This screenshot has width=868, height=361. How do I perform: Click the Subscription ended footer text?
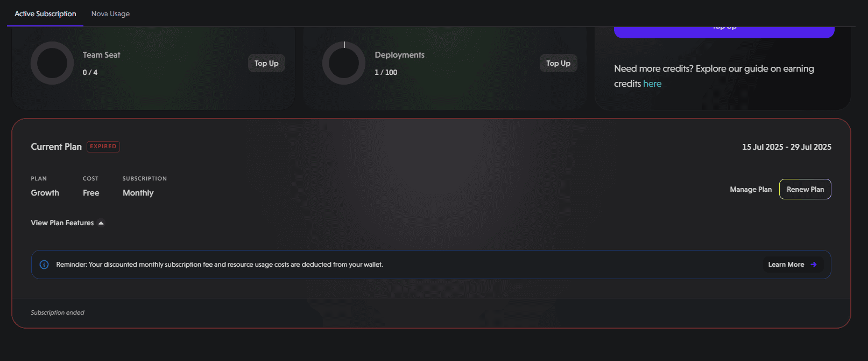58,313
